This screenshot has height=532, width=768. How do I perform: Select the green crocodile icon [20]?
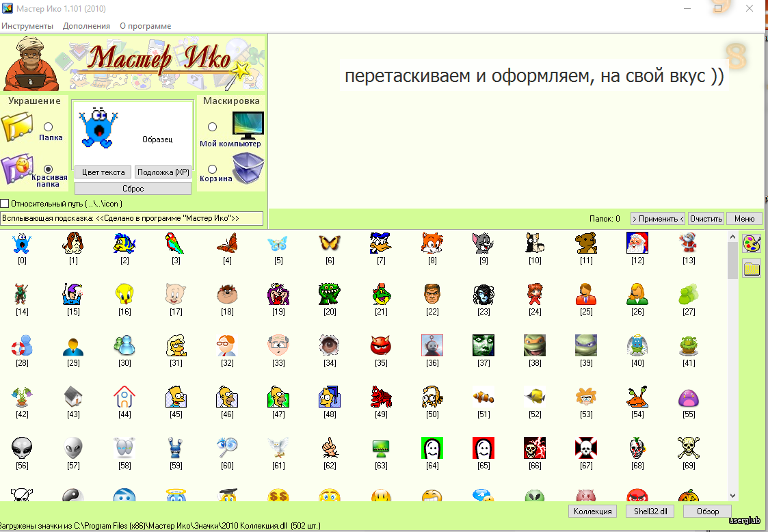click(x=330, y=295)
